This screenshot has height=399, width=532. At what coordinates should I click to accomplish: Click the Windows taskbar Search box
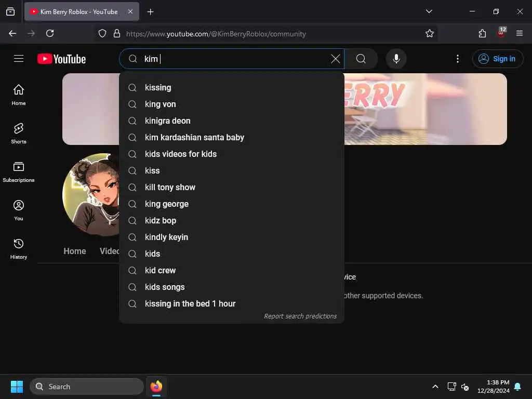[87, 387]
